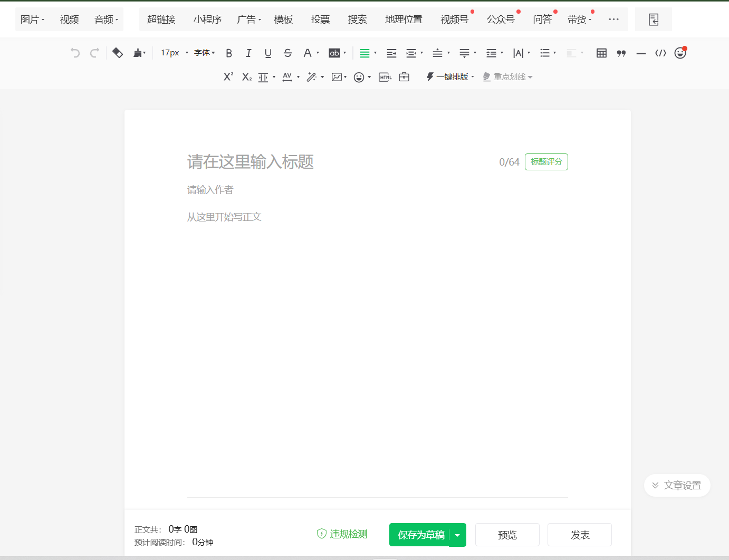The height and width of the screenshot is (560, 729).
Task: Open the 广告 advertisement menu
Action: click(x=248, y=20)
